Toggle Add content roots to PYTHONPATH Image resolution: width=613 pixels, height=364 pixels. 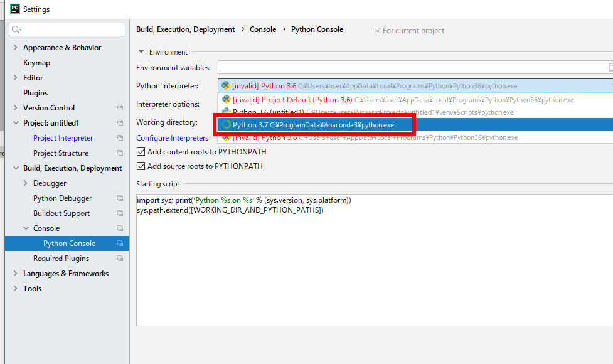[x=141, y=152]
